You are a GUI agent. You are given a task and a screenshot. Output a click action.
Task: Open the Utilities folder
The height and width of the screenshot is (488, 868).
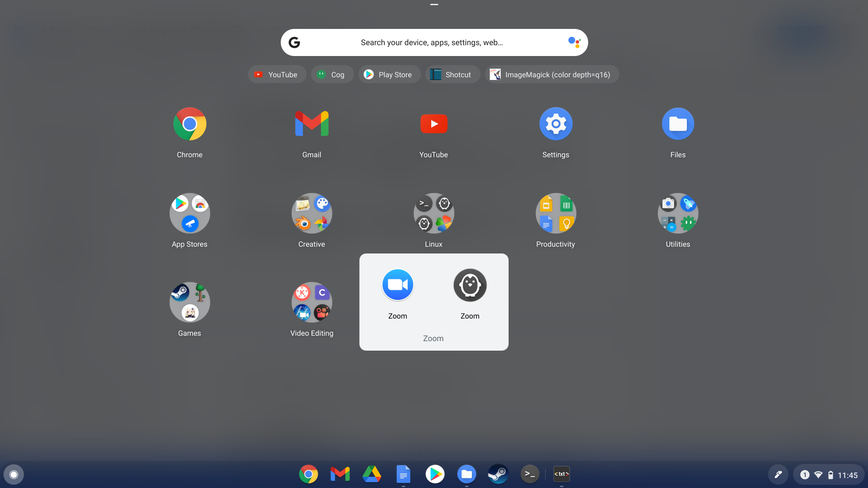(x=678, y=213)
